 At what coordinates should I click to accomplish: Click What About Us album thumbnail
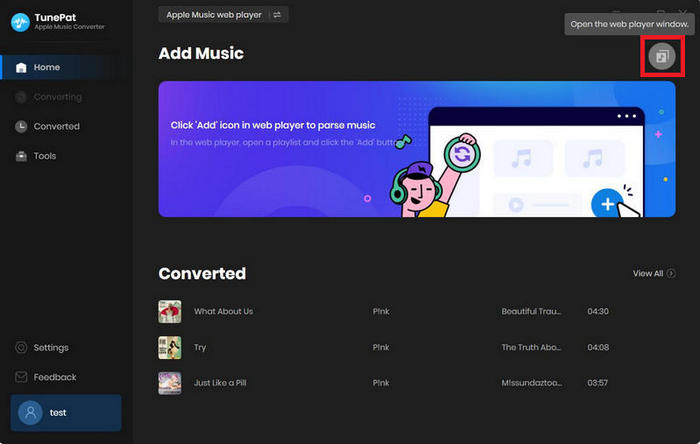click(x=170, y=311)
